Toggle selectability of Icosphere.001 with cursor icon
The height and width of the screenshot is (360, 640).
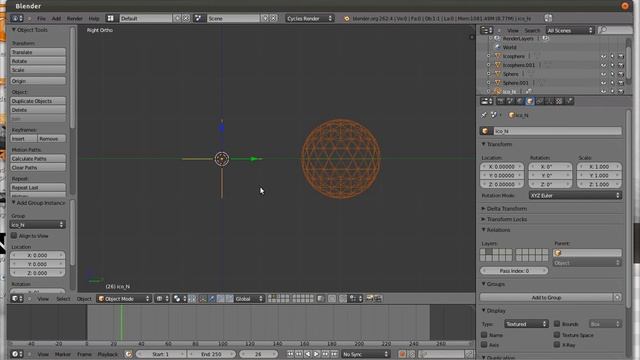click(x=612, y=65)
